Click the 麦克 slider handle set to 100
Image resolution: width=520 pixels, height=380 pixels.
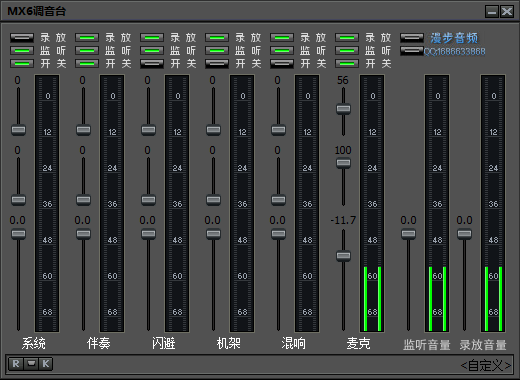(x=343, y=163)
